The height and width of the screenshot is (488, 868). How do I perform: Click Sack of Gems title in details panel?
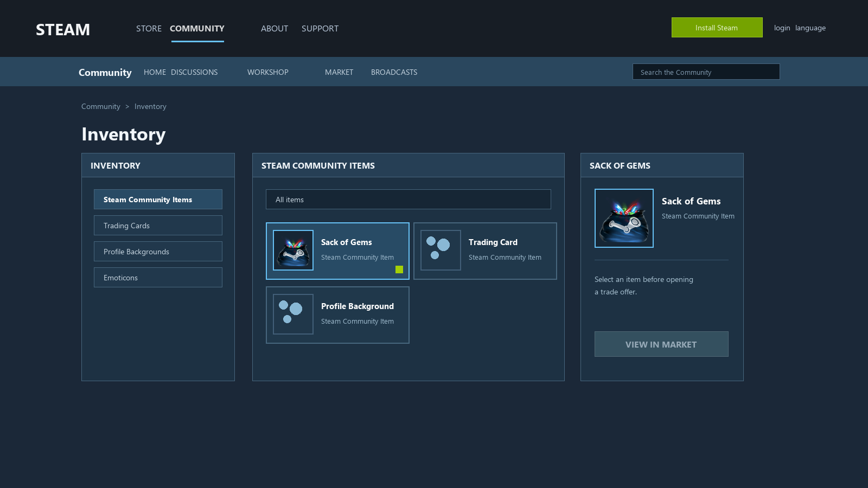tap(691, 201)
